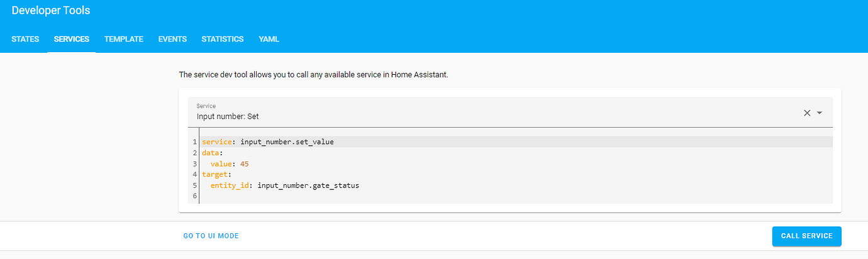
Task: Switch to the STATES tab
Action: (25, 39)
